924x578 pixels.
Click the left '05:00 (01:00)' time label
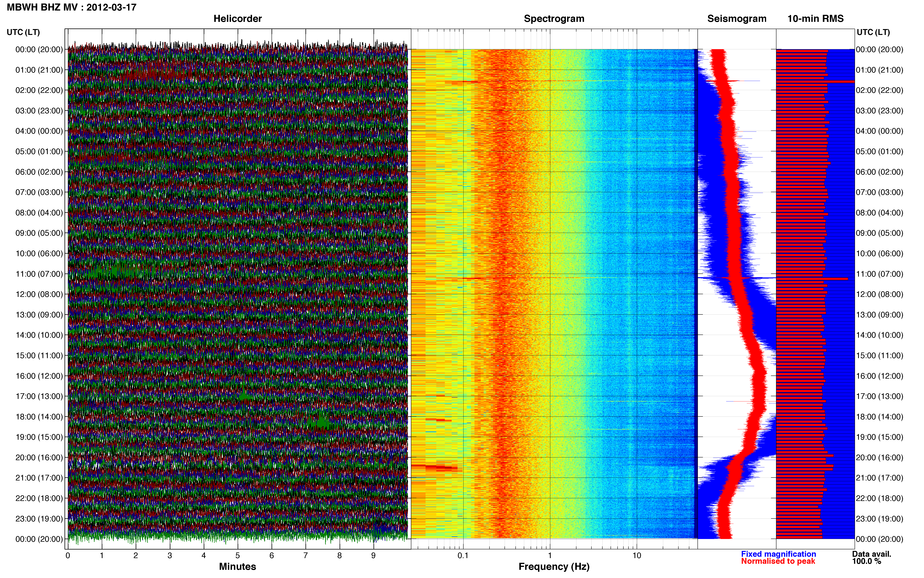(39, 151)
